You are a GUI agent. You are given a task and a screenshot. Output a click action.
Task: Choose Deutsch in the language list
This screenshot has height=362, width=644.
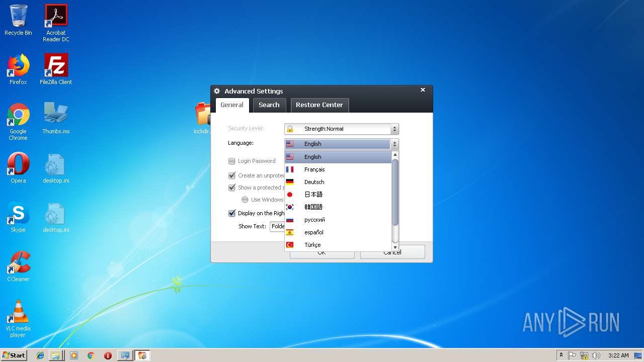click(x=338, y=182)
